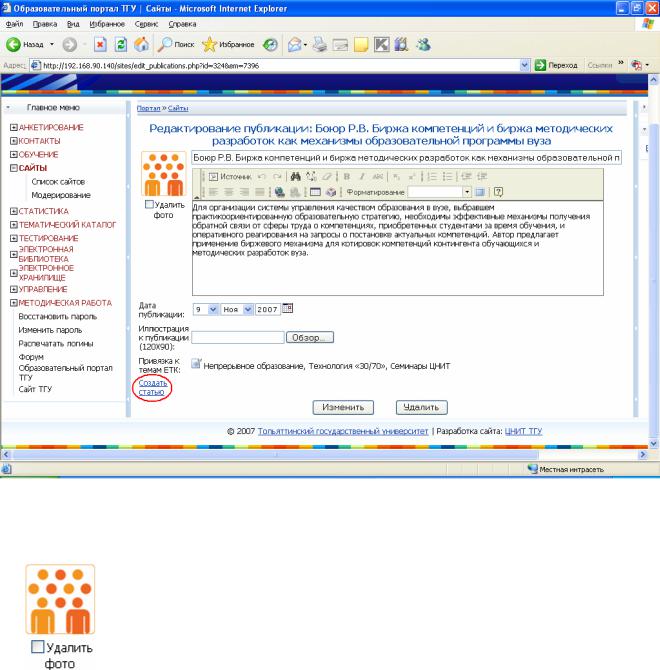Open browsing History icon
The image size is (660, 670).
(x=270, y=44)
